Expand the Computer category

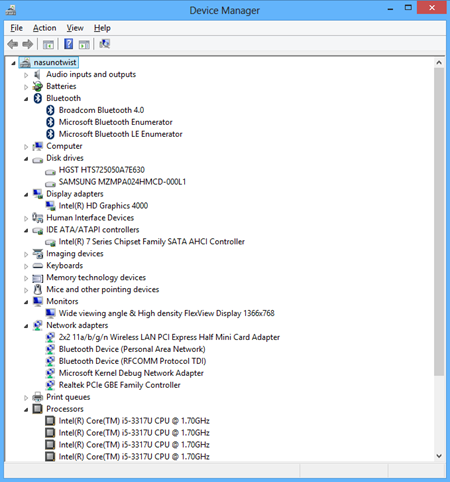[x=26, y=147]
